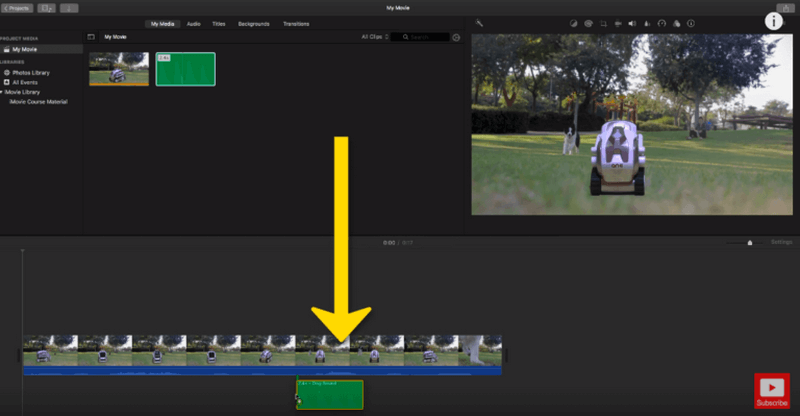Image resolution: width=800 pixels, height=416 pixels.
Task: Click the magic wand auto-enhance icon
Action: (x=479, y=23)
